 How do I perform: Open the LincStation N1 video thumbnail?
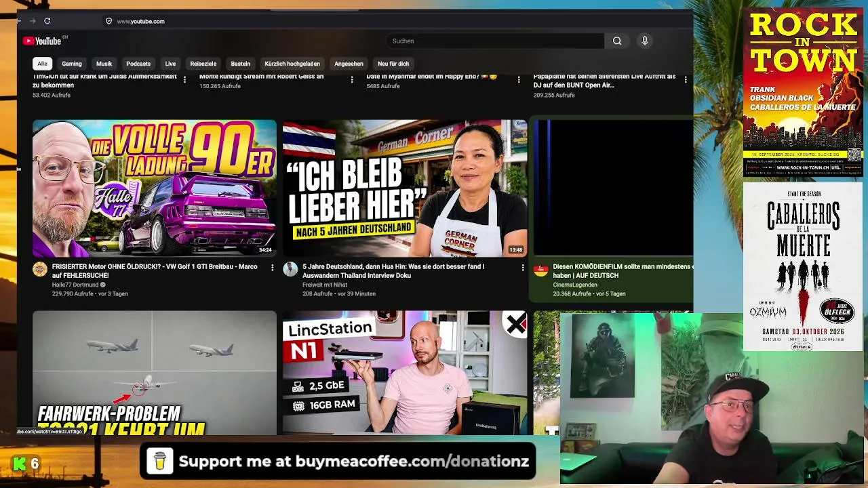[x=405, y=373]
